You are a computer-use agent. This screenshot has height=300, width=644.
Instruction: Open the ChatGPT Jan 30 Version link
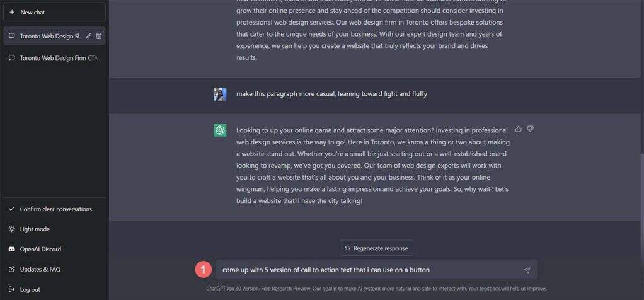pos(232,289)
